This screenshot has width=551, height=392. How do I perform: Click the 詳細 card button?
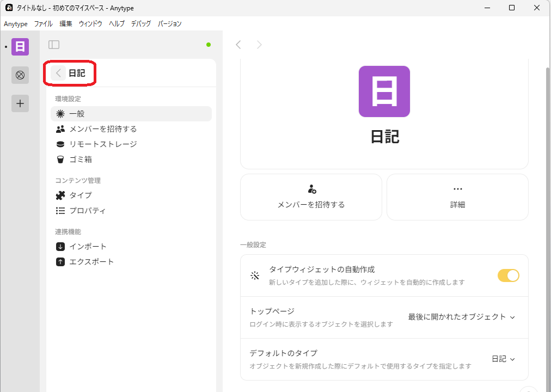457,197
